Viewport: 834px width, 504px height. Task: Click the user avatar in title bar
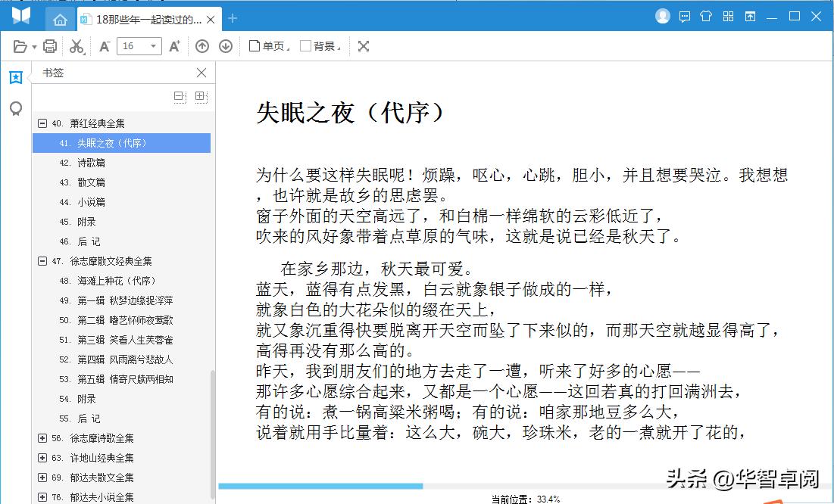(662, 15)
